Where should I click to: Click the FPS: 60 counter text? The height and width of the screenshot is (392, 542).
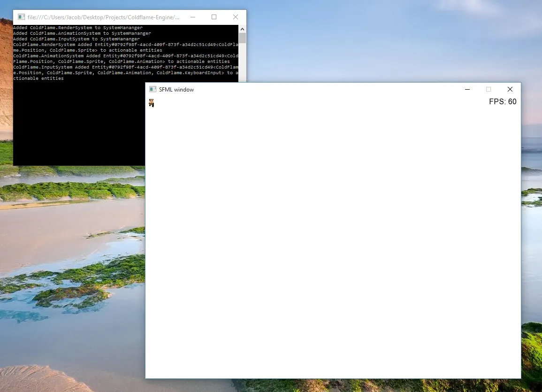click(502, 102)
